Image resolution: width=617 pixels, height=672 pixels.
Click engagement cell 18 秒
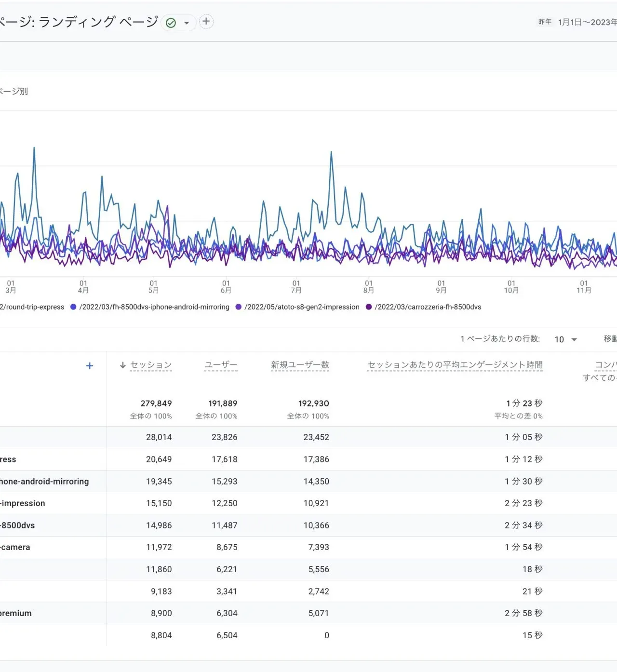coord(533,569)
